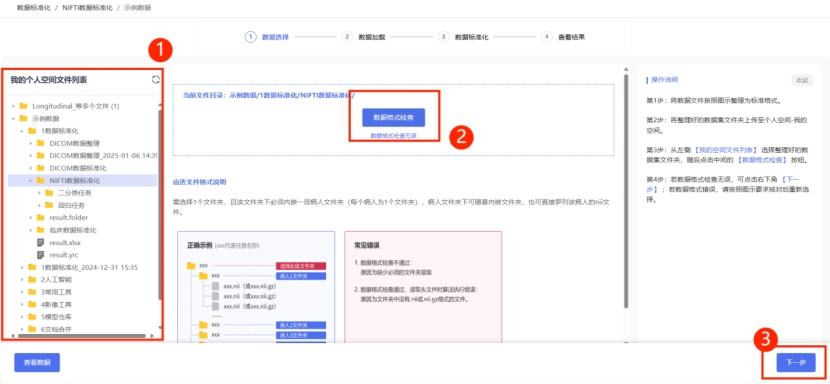The image size is (830, 384).
Task: Click the 应选文件格式说明 heading
Action: [199, 182]
